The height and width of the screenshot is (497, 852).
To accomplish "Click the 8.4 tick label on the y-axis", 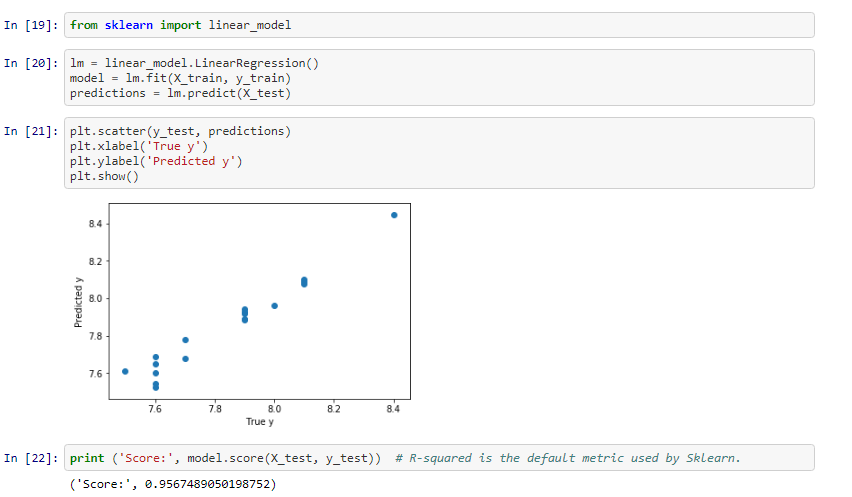I will pyautogui.click(x=95, y=224).
